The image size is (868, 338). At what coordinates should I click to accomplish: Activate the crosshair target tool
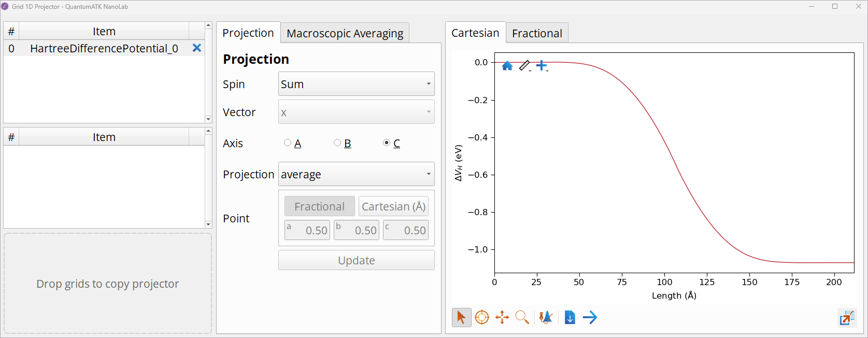pyautogui.click(x=482, y=317)
